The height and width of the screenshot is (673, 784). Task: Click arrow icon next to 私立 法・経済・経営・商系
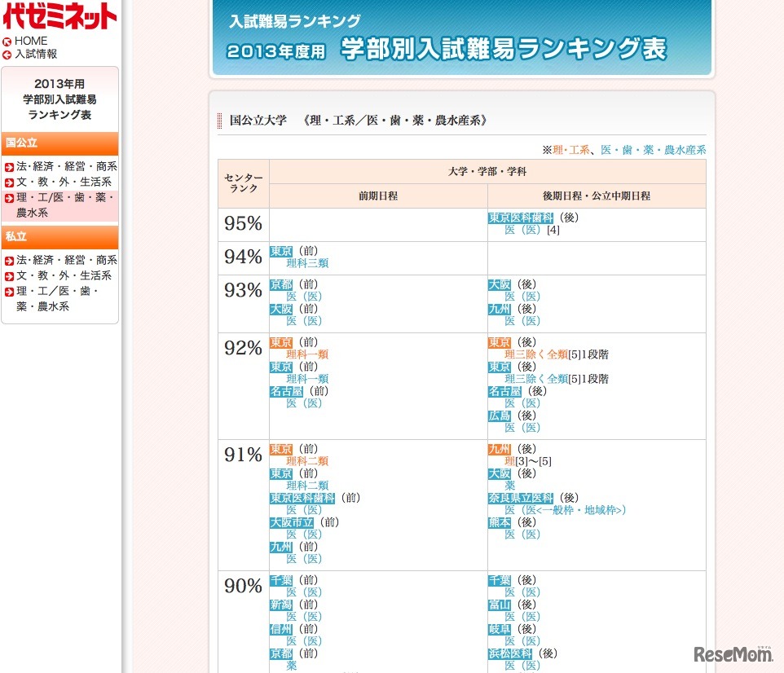[9, 261]
